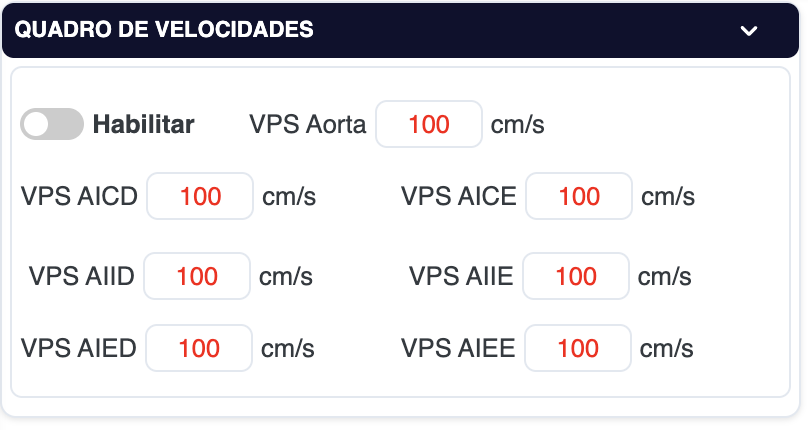Viewport: 808px width, 430px height.
Task: Click the VPS AIIE label
Action: point(461,276)
